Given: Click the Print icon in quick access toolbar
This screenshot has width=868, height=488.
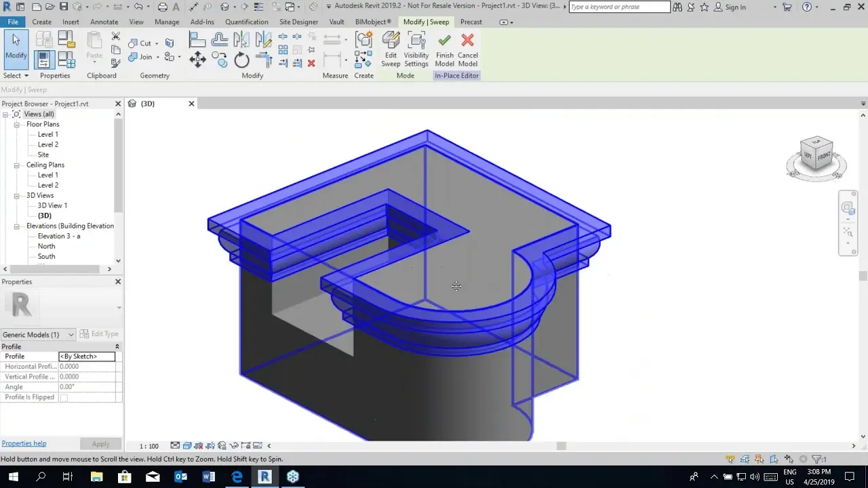Looking at the screenshot, I should tap(162, 7).
